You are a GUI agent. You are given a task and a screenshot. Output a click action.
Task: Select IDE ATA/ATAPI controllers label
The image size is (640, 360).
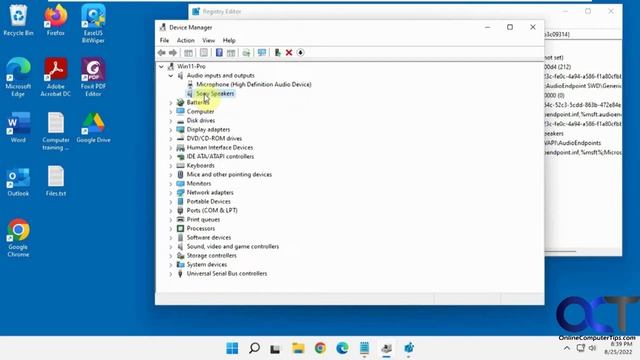(x=220, y=156)
